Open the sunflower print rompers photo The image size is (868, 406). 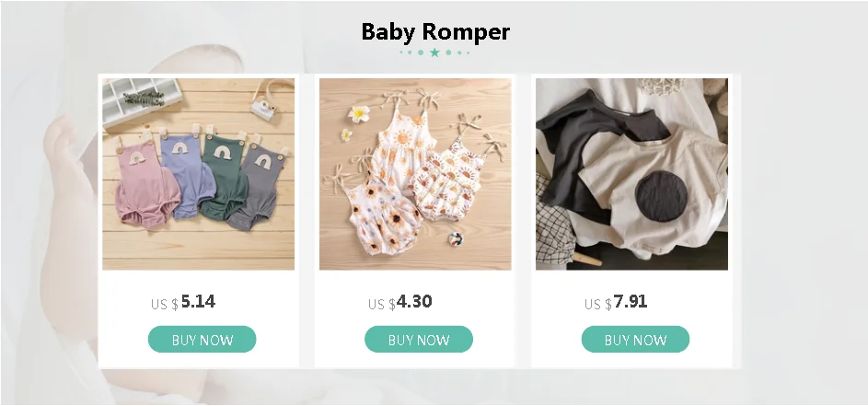(x=415, y=174)
